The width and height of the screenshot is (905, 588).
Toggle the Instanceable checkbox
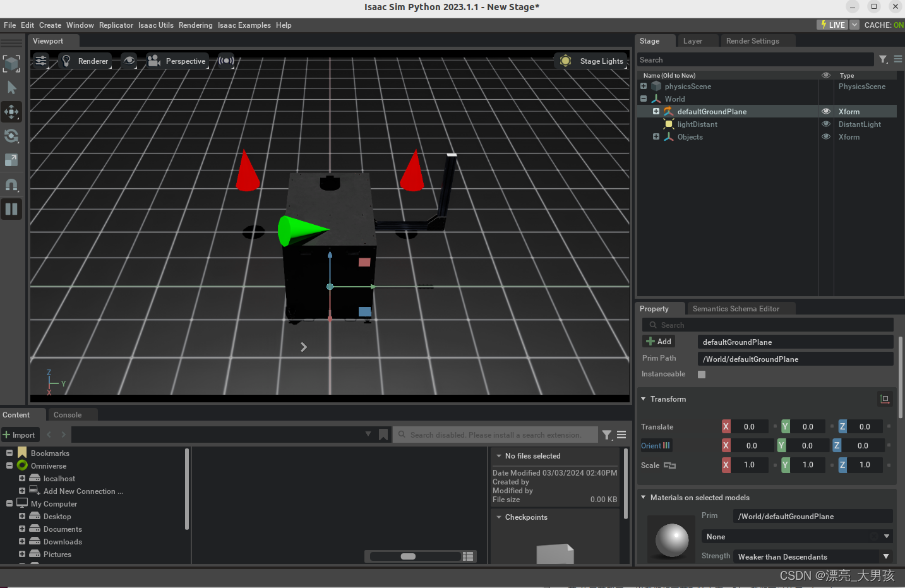click(x=702, y=374)
